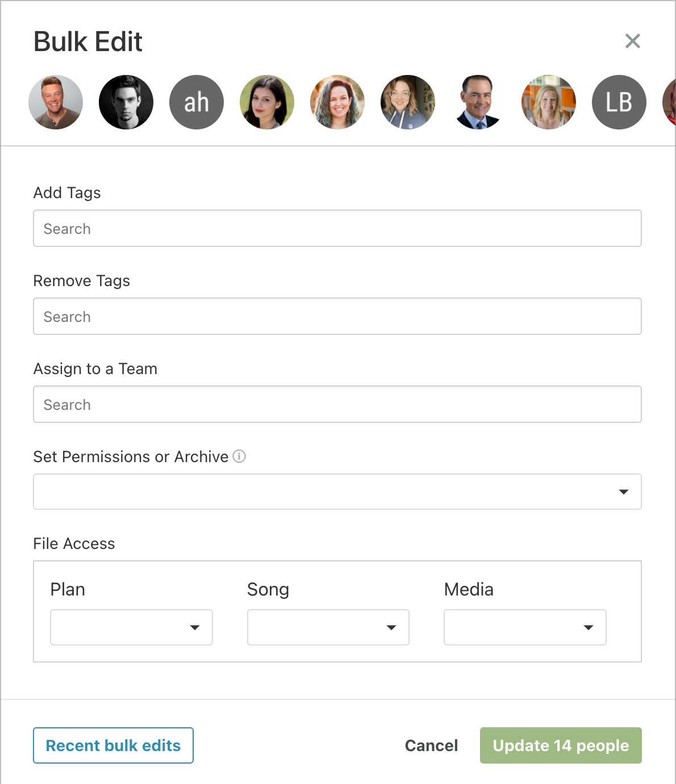This screenshot has width=676, height=784.
Task: Open the Song file access dropdown
Action: [328, 627]
